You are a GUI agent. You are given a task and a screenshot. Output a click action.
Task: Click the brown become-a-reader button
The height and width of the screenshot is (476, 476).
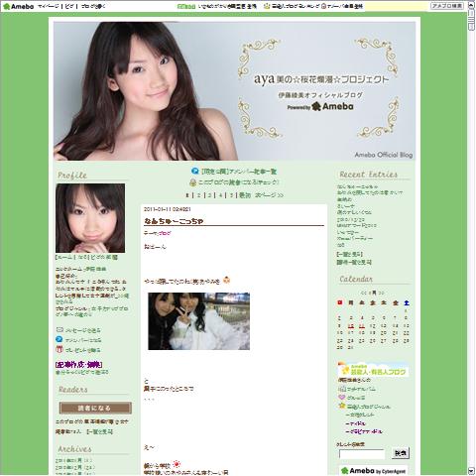coord(95,408)
